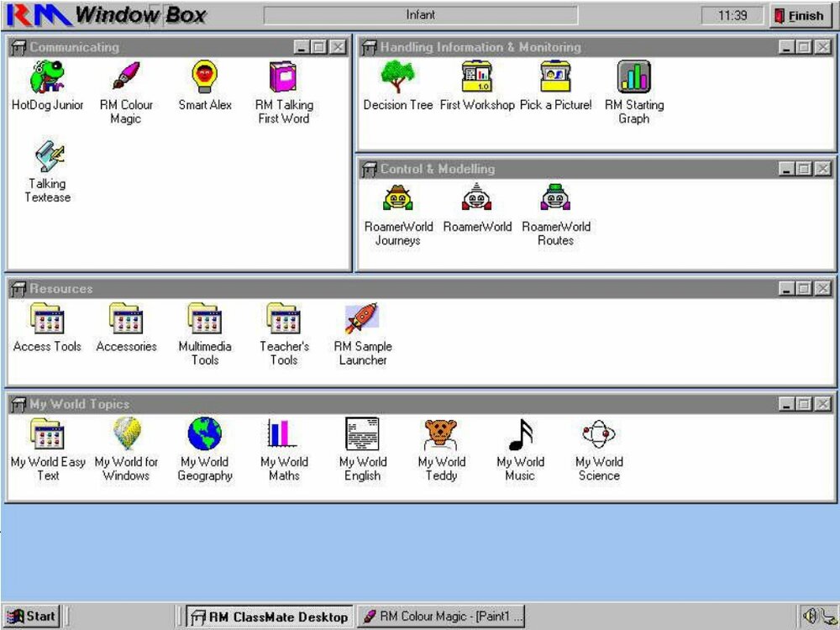
Task: Click the Infant user name field
Action: (421, 15)
